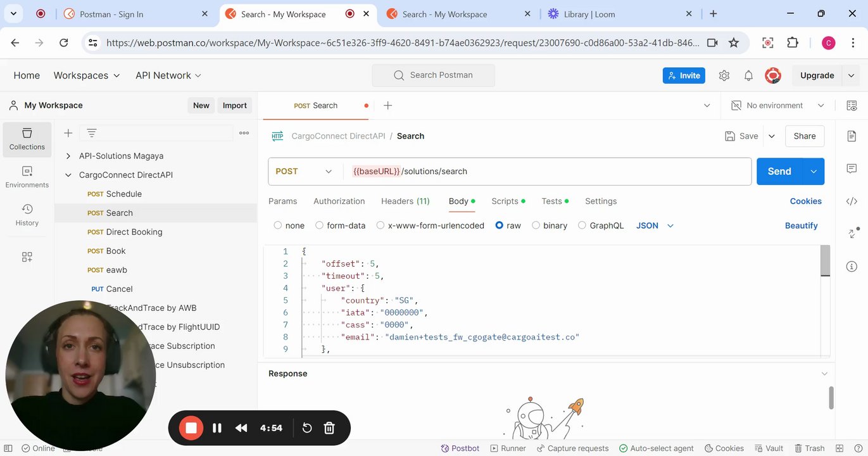Select the form-data body type

click(x=319, y=225)
